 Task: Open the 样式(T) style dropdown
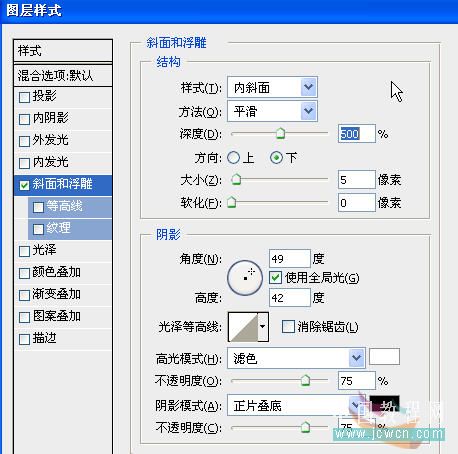pos(272,87)
